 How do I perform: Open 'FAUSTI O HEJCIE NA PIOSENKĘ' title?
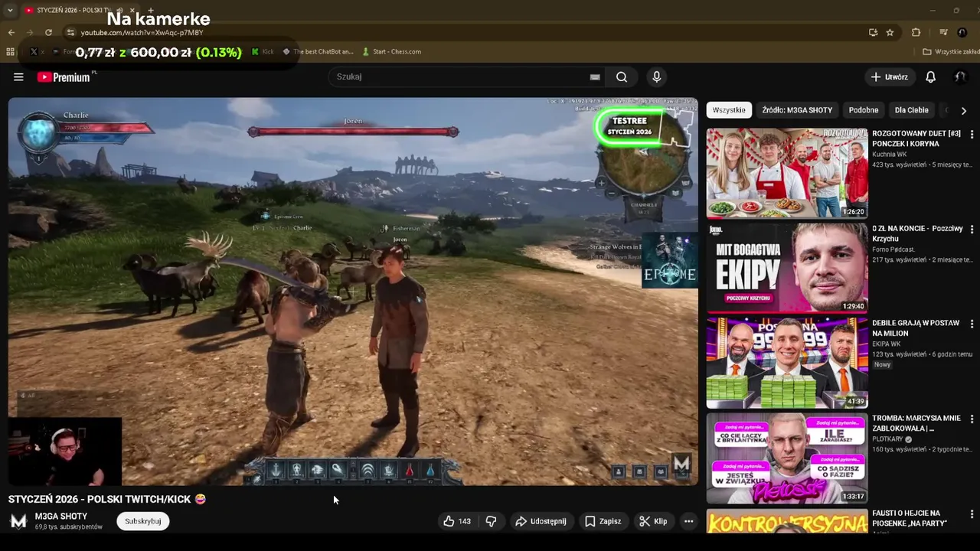pyautogui.click(x=910, y=518)
